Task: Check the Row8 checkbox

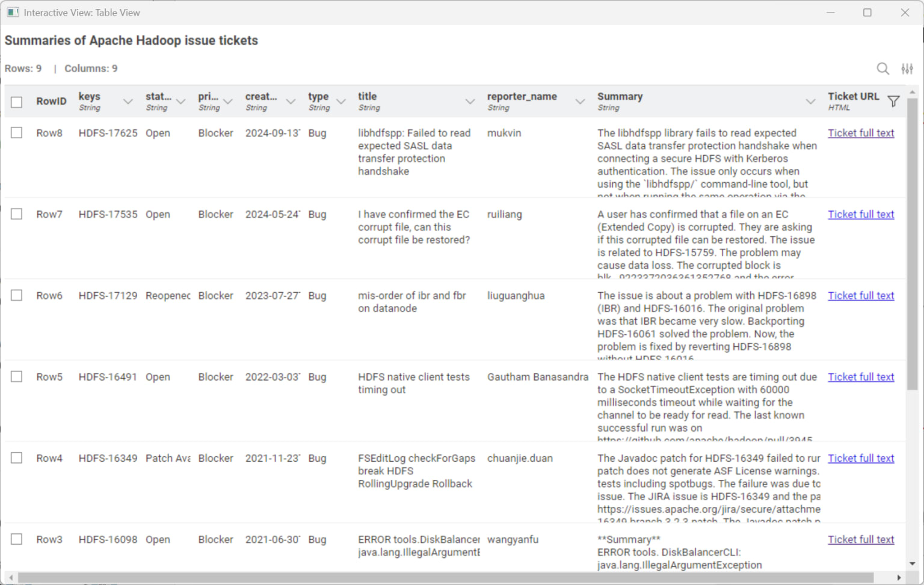Action: coord(17,133)
